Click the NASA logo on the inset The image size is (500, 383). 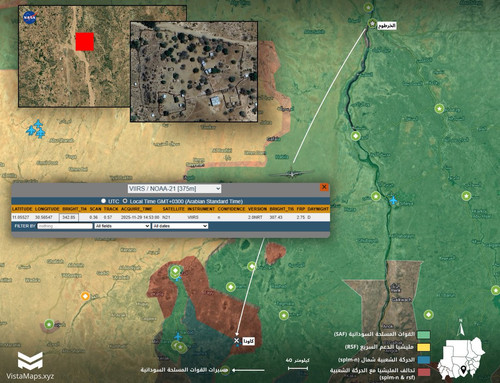tap(30, 18)
